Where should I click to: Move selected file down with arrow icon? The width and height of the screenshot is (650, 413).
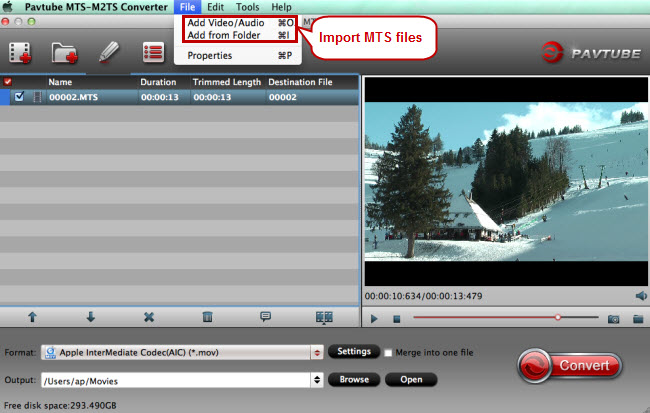point(90,317)
